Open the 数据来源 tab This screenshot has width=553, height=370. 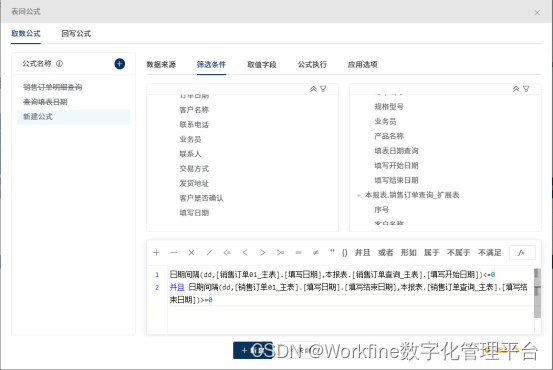point(161,65)
